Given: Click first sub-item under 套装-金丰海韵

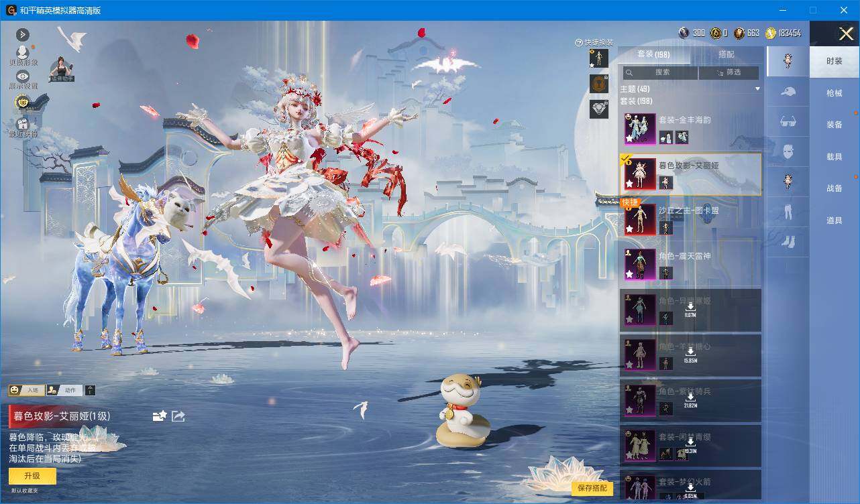Looking at the screenshot, I should (665, 137).
